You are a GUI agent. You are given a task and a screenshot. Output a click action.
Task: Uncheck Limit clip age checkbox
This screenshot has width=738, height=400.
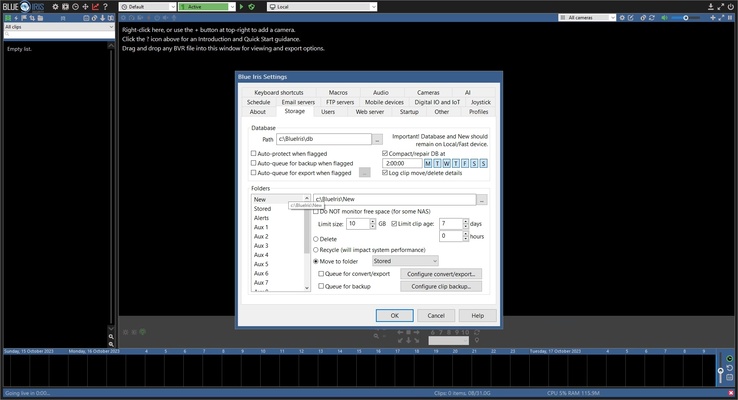394,224
